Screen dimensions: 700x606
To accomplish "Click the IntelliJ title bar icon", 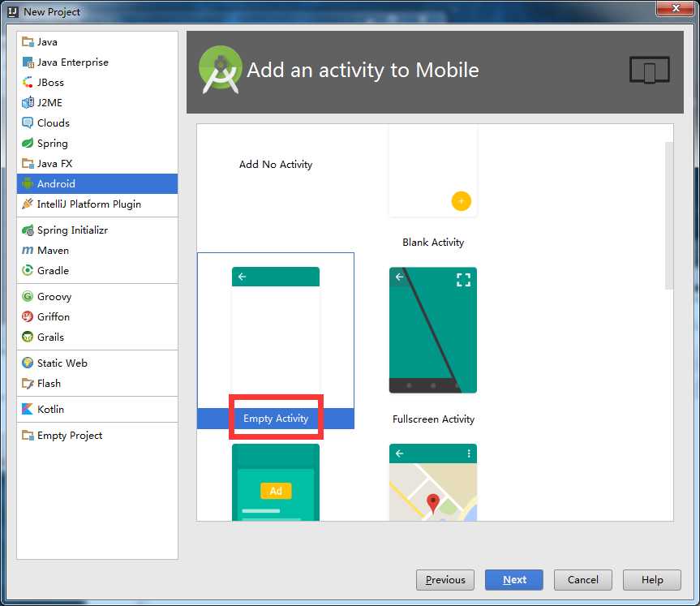I will (x=13, y=12).
